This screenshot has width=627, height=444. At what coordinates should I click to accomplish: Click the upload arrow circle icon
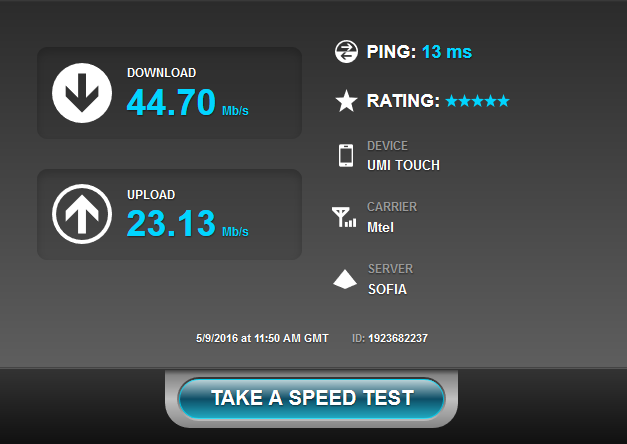click(x=82, y=214)
